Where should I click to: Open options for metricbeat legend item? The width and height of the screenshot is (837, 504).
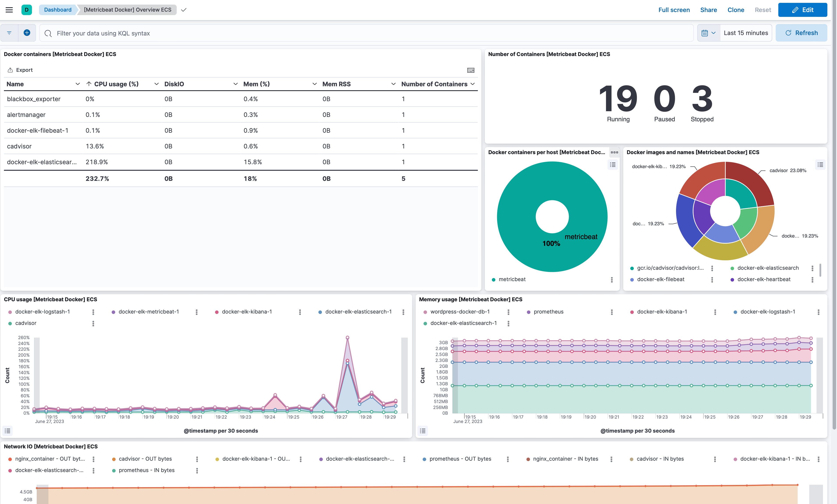(x=612, y=280)
